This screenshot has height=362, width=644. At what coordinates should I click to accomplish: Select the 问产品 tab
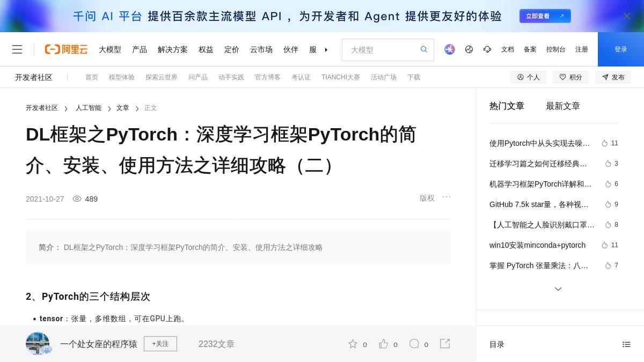click(198, 77)
